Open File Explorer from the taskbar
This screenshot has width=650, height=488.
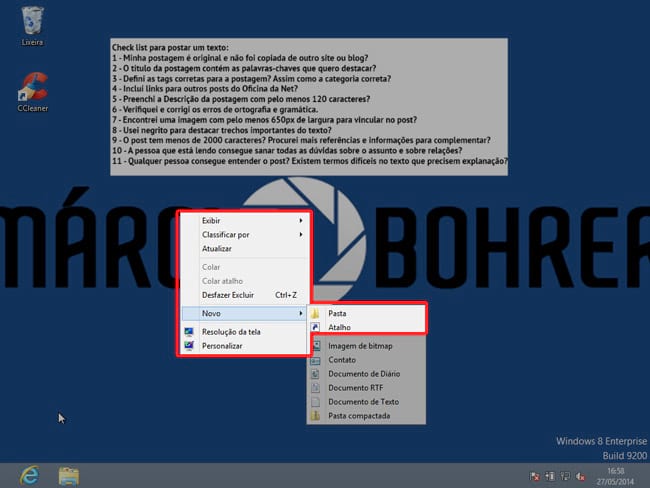tap(69, 473)
